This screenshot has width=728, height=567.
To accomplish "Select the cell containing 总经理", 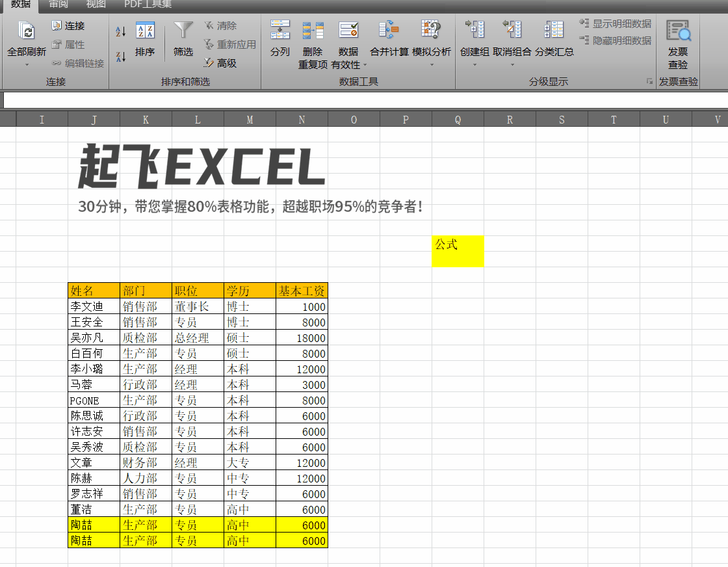I will click(198, 337).
